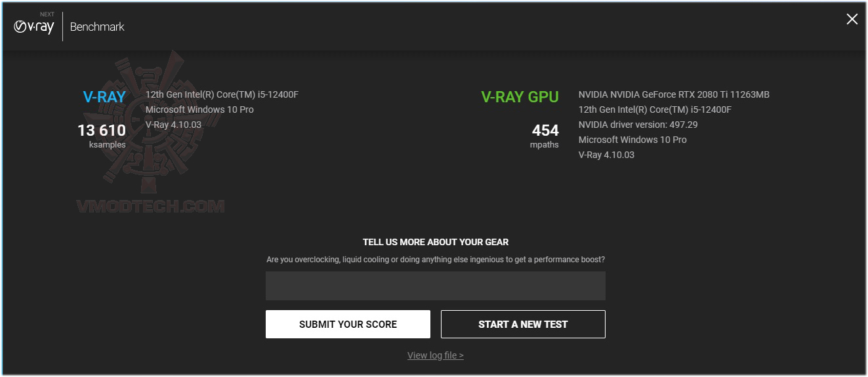The height and width of the screenshot is (377, 868).
Task: Select the blue V-RAY CPU heading
Action: 104,97
